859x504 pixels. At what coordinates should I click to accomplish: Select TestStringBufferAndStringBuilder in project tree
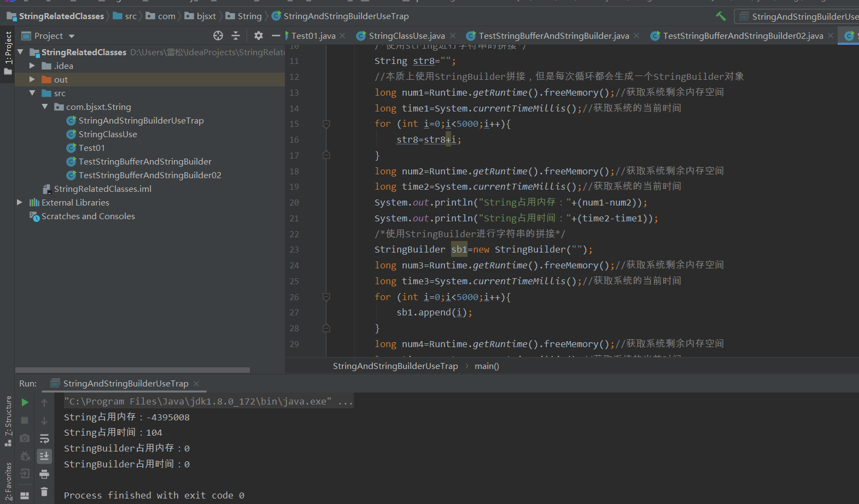coord(145,161)
